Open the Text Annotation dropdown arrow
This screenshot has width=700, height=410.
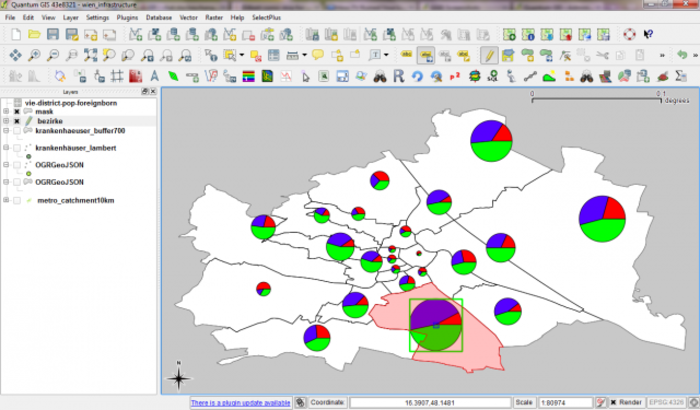[386, 55]
